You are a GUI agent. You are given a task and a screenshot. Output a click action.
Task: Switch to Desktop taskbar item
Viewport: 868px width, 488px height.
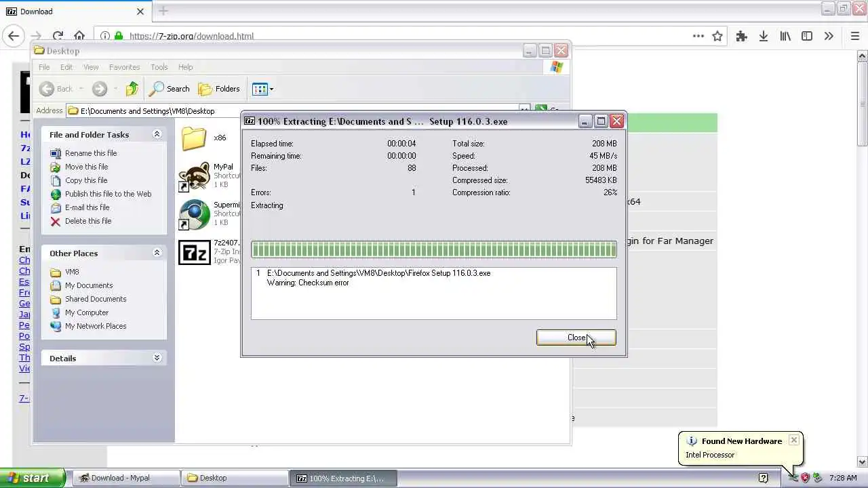(234, 478)
